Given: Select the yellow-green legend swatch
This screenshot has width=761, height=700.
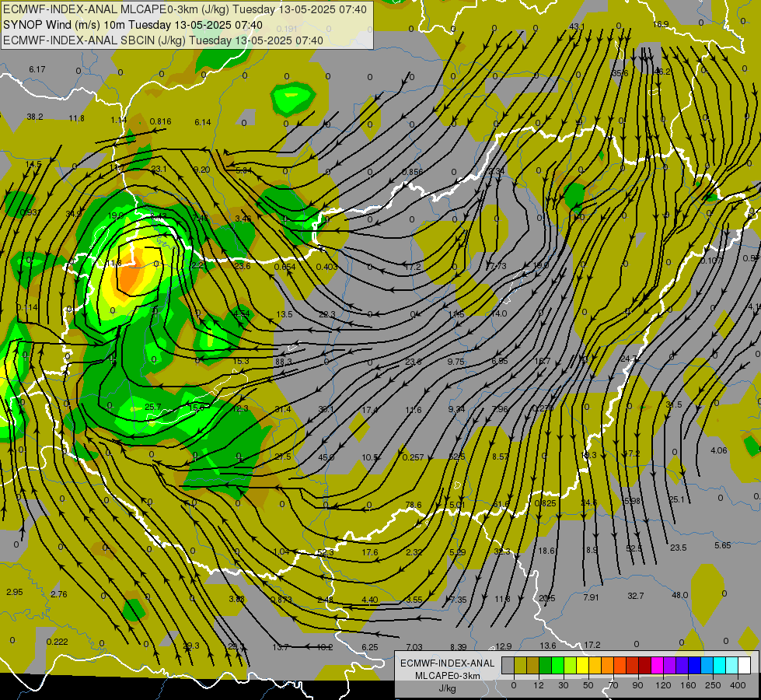Looking at the screenshot, I should (x=571, y=666).
